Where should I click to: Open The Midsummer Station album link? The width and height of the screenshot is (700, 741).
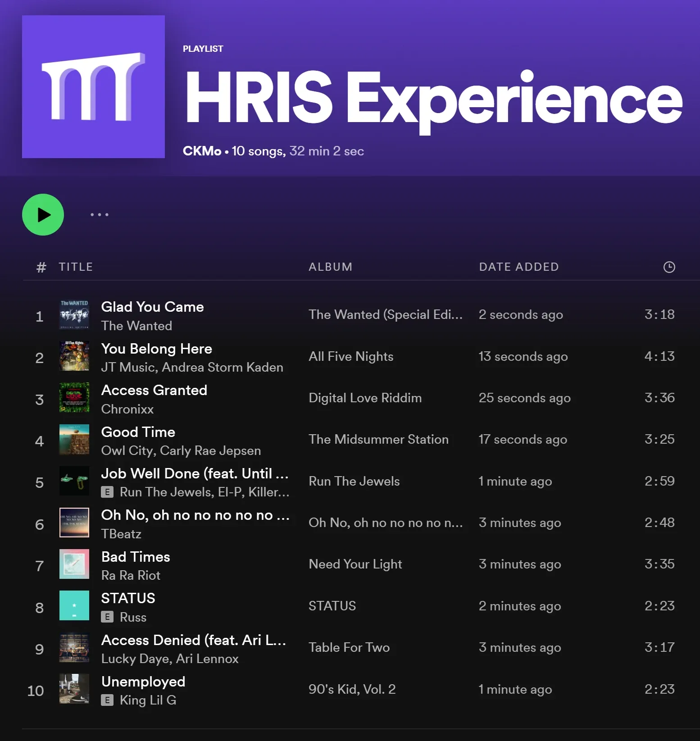click(x=378, y=439)
